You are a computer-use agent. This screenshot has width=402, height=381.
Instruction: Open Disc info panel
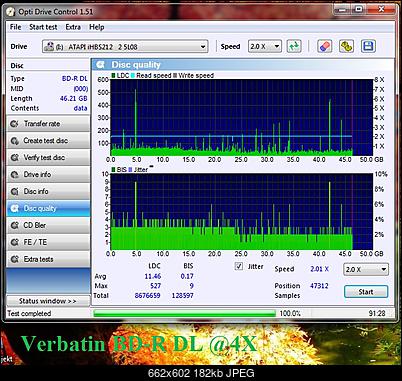48,191
